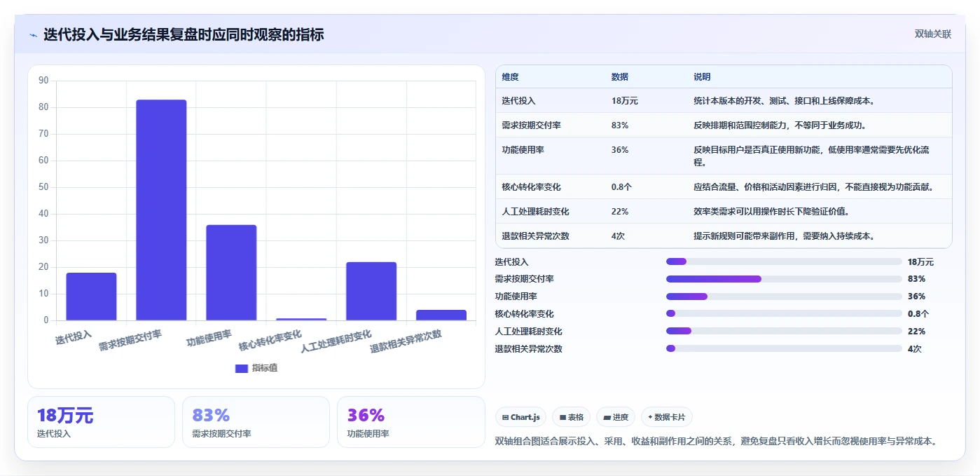Screen dimensions: 980x476
Task: Click the star icon in the 数据卡片 chip
Action: click(650, 417)
